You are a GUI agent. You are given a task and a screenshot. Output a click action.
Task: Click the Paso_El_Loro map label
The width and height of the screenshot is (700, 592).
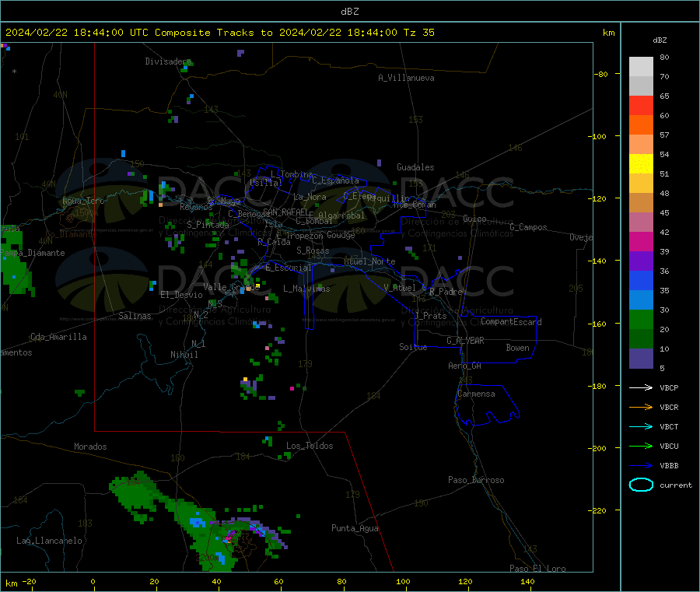(537, 569)
